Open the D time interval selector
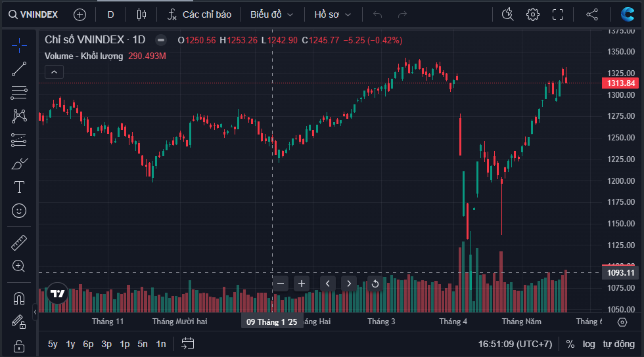Image resolution: width=644 pixels, height=357 pixels. [x=110, y=15]
